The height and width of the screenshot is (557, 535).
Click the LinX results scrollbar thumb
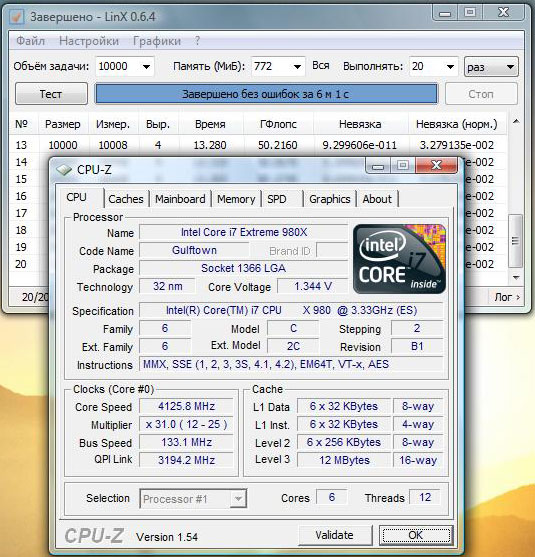pos(515,241)
